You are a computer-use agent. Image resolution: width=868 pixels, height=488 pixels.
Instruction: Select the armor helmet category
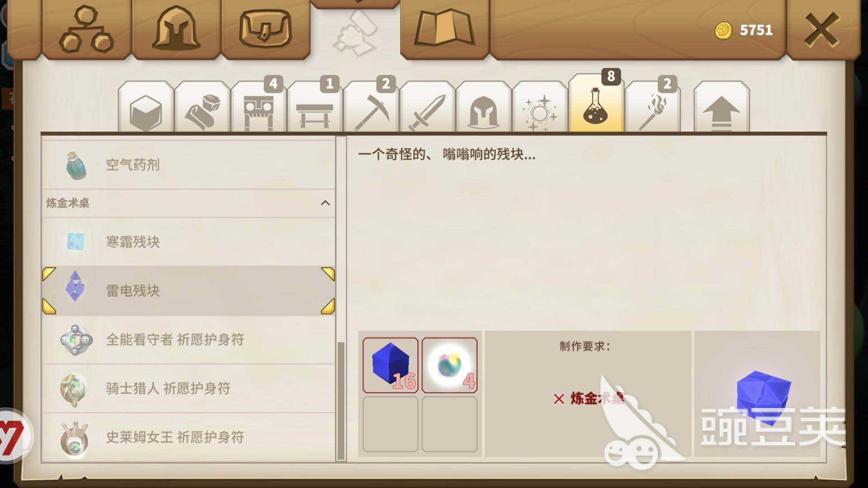(x=484, y=108)
